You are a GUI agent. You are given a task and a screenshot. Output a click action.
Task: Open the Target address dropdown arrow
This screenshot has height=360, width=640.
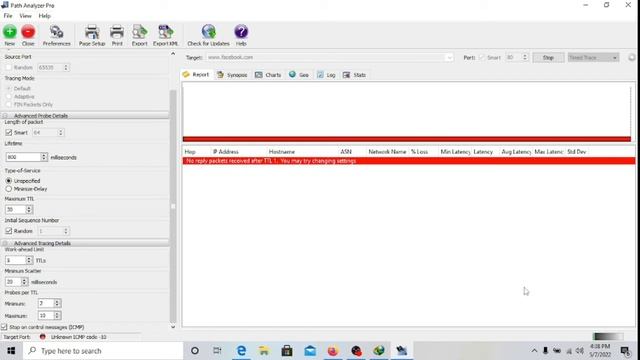tap(449, 58)
